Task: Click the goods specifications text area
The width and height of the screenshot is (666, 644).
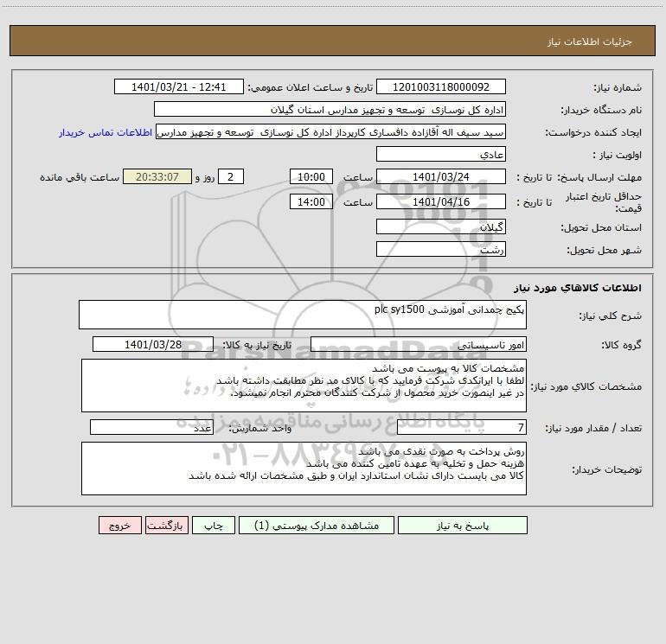Action: point(304,386)
